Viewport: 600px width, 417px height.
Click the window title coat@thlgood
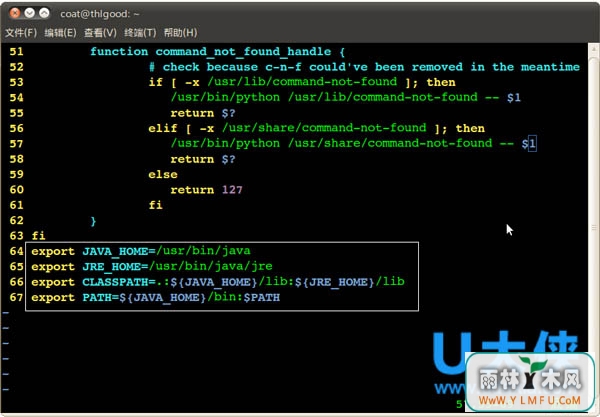coord(99,14)
